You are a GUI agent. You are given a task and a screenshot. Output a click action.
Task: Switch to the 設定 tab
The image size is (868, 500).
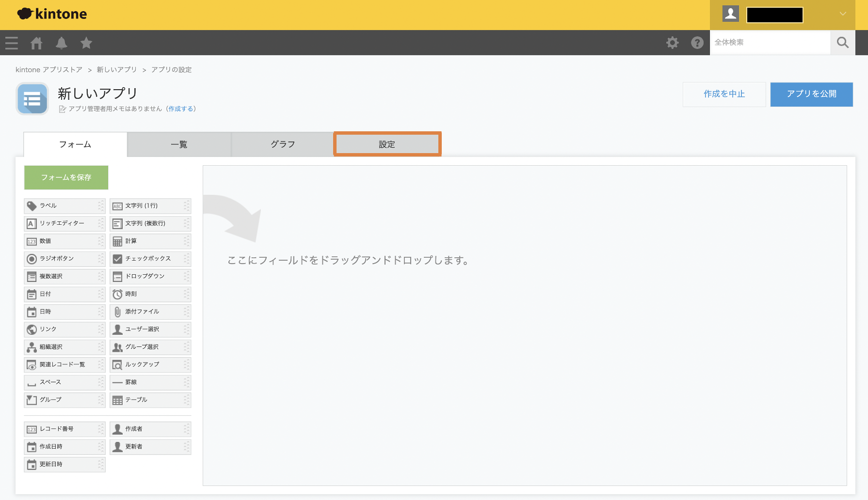pos(387,144)
